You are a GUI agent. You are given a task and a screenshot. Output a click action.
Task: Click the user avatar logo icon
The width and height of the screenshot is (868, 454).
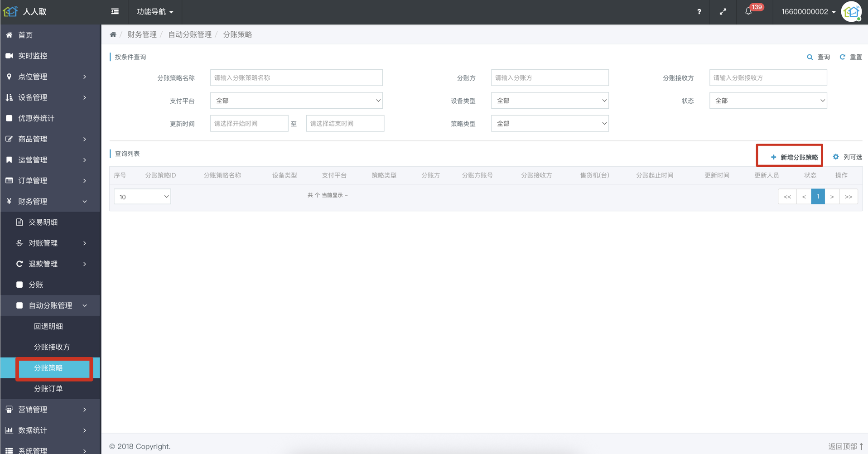[852, 12]
